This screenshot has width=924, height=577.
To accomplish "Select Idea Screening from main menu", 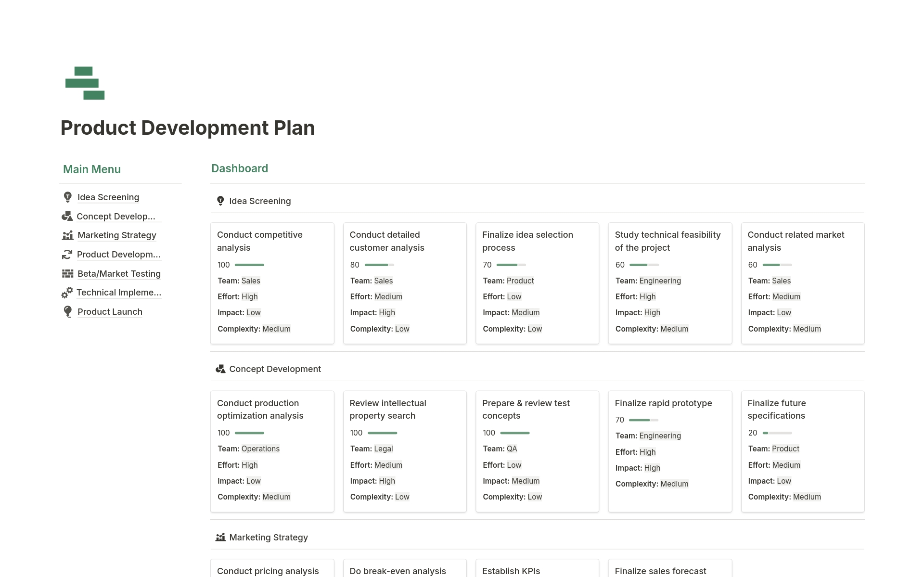I will [108, 197].
